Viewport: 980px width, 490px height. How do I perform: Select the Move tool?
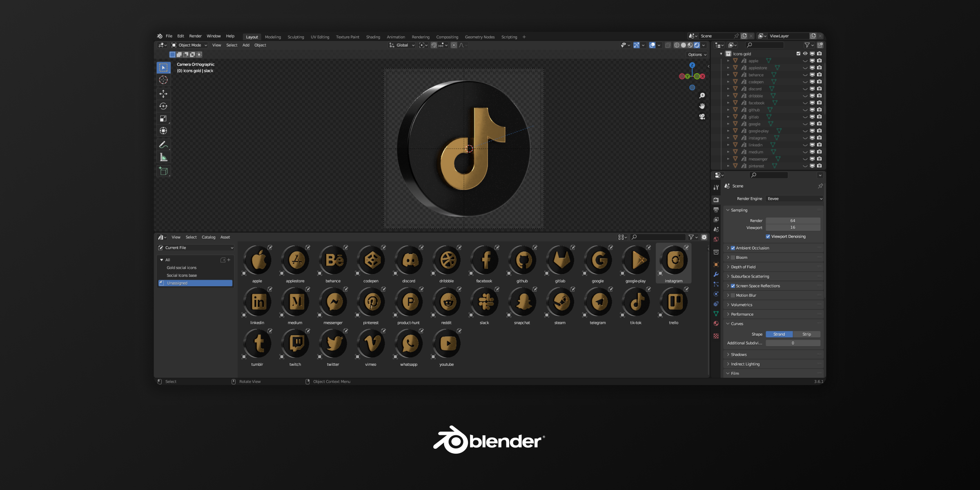(x=163, y=94)
